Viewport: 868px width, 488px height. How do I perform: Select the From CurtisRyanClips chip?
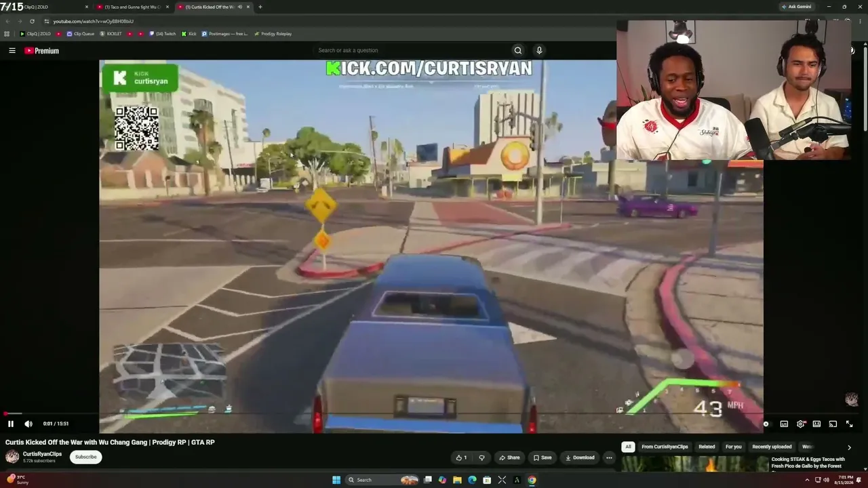point(665,447)
